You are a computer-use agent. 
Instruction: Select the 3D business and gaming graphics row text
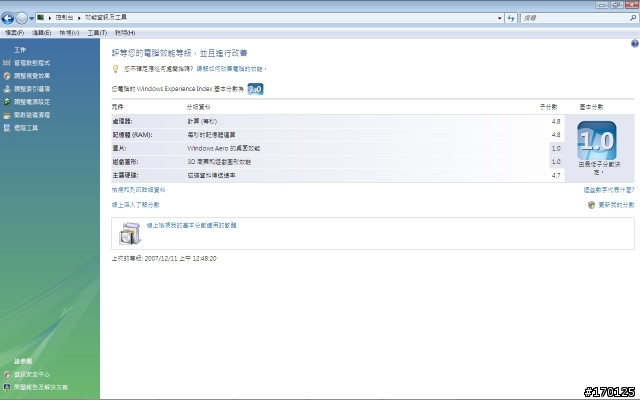pos(219,162)
